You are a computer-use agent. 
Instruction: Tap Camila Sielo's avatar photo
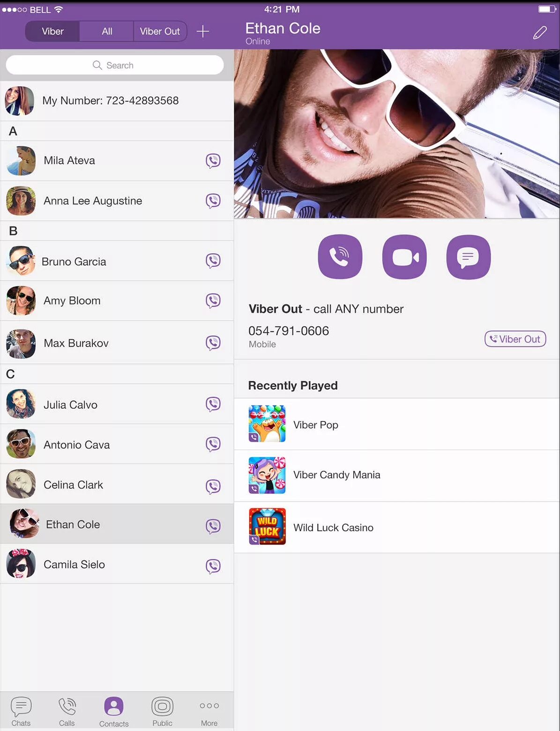pos(21,564)
